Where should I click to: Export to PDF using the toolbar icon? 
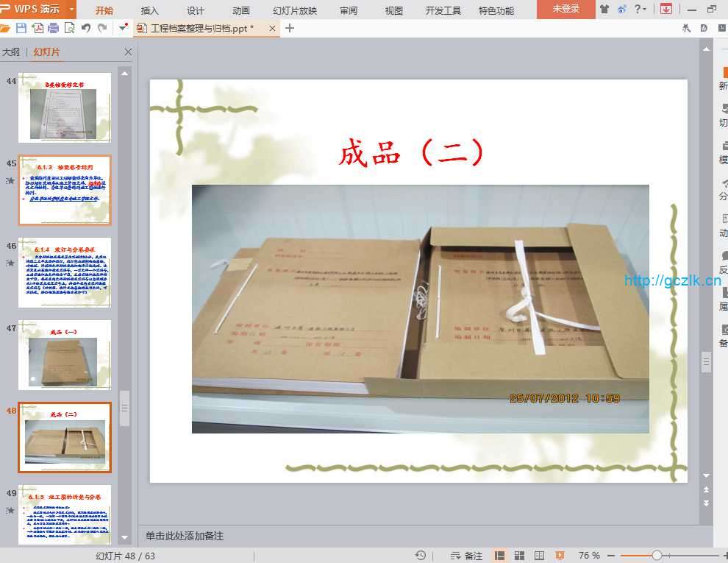[38, 29]
